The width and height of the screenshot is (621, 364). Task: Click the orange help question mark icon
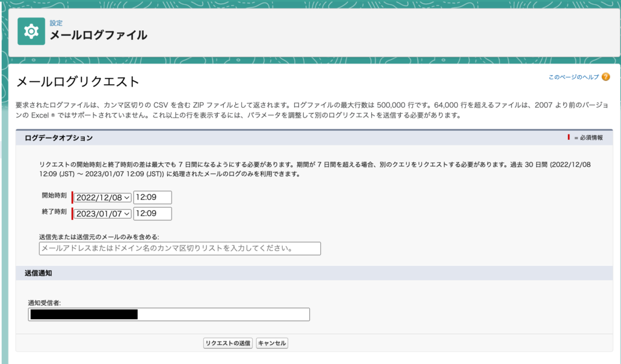606,77
